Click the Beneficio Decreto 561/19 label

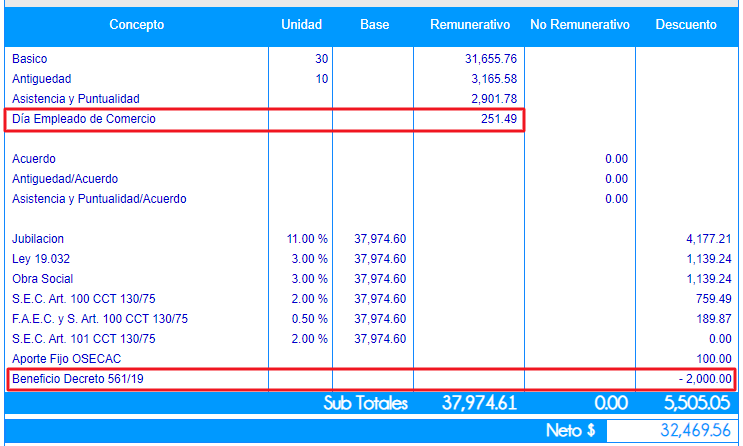(78, 379)
